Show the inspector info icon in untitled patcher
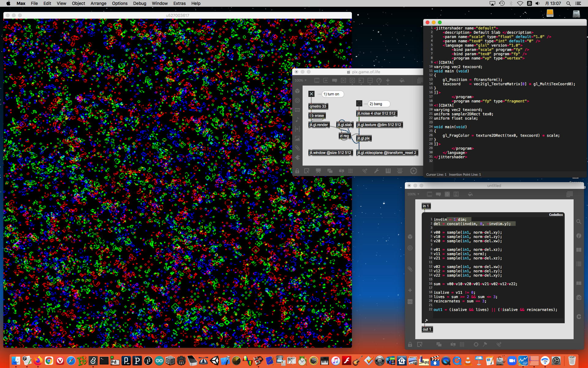The image size is (588, 368). tap(579, 236)
